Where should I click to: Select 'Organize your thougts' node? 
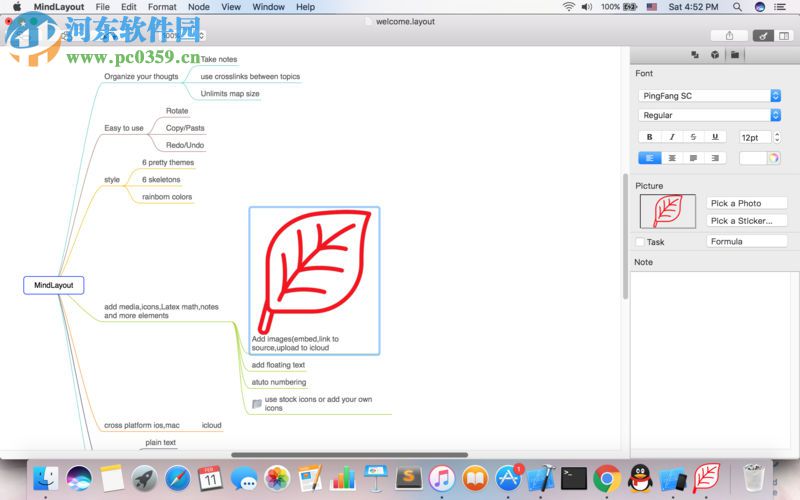pyautogui.click(x=141, y=77)
